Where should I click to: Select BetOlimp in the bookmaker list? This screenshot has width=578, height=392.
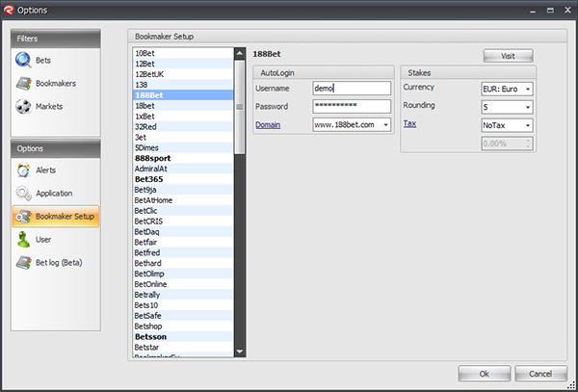coord(183,274)
